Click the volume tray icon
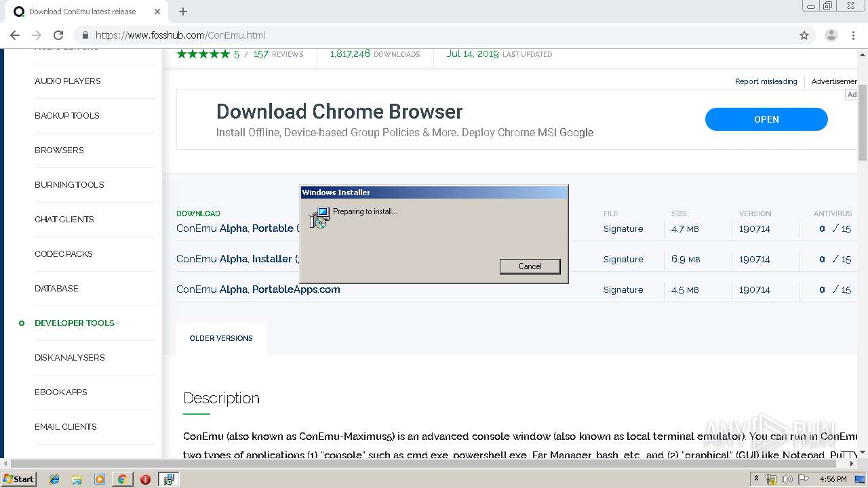868x488 pixels. point(787,479)
